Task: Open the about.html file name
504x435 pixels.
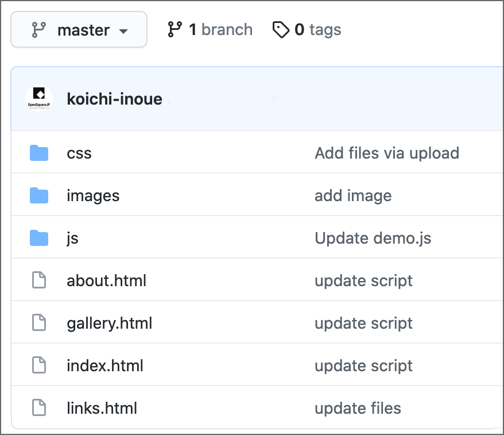Action: [x=106, y=281]
